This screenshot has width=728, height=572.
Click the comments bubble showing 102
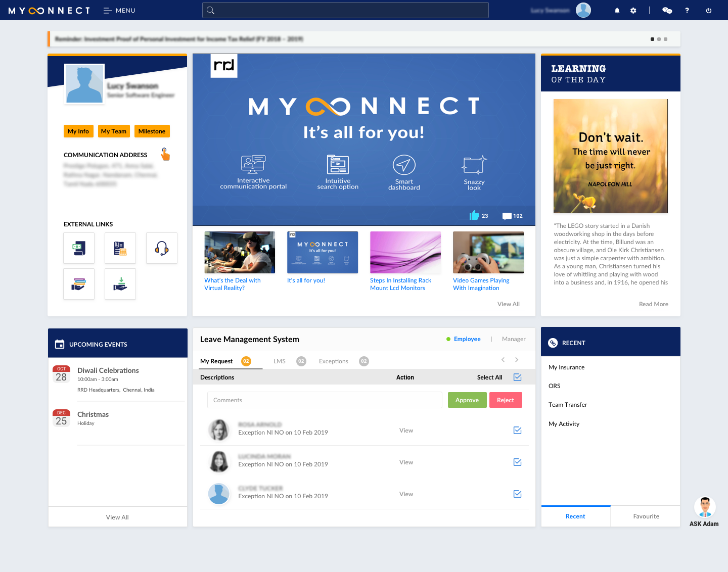507,216
